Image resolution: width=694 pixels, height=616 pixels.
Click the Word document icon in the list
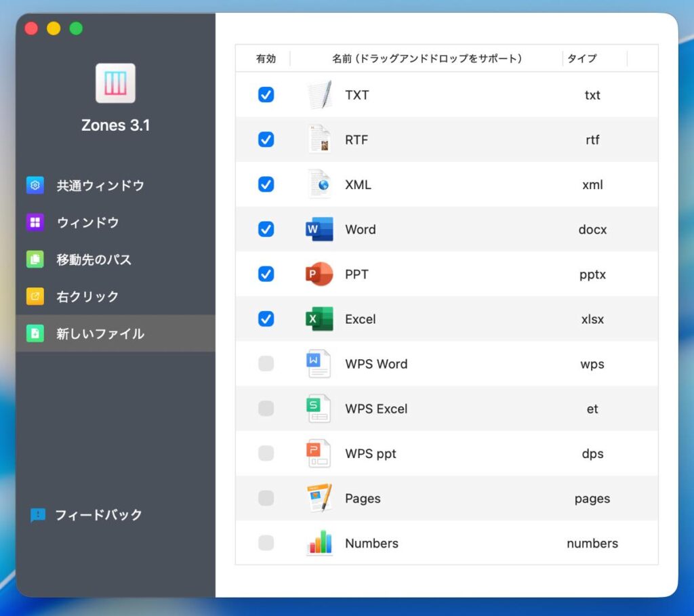point(319,230)
